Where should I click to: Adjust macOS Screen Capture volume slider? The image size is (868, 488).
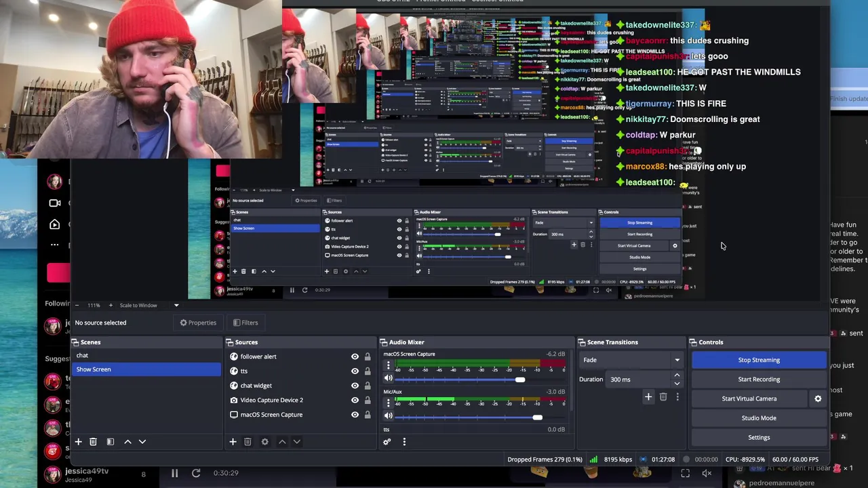(x=519, y=380)
